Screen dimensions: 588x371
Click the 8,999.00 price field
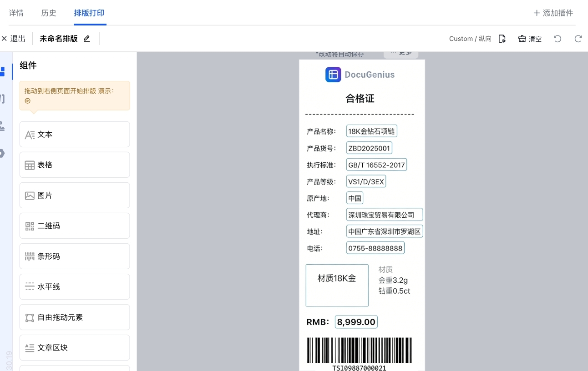click(x=356, y=322)
